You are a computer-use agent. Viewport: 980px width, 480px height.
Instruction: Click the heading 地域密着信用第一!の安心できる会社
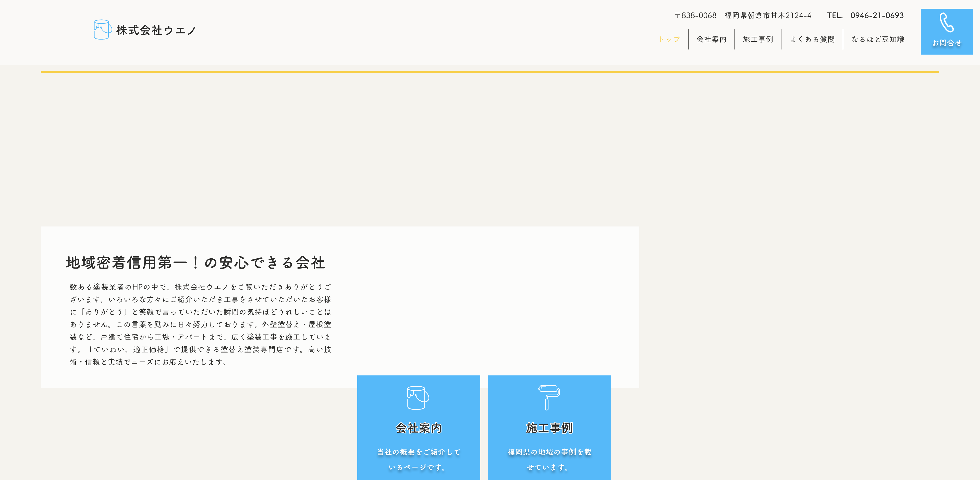[195, 263]
